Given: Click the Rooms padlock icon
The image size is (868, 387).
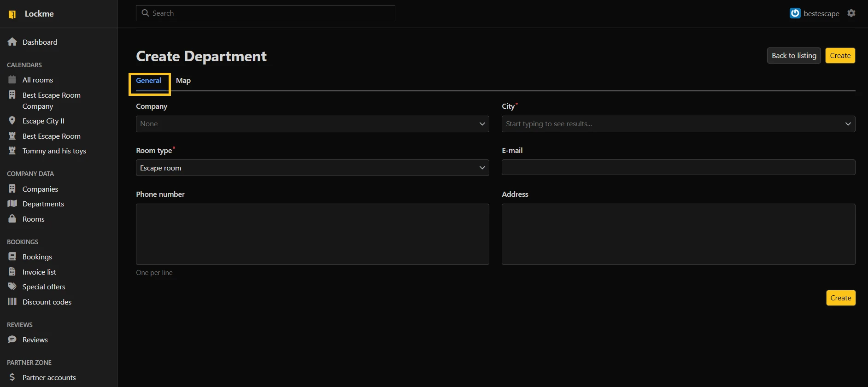Looking at the screenshot, I should pyautogui.click(x=12, y=219).
